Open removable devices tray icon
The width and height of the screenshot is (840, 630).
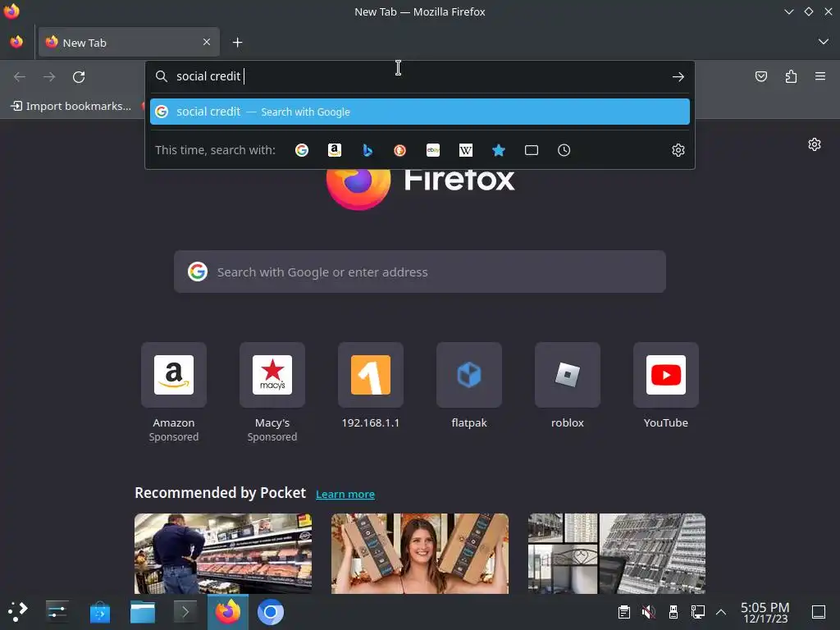(x=673, y=612)
